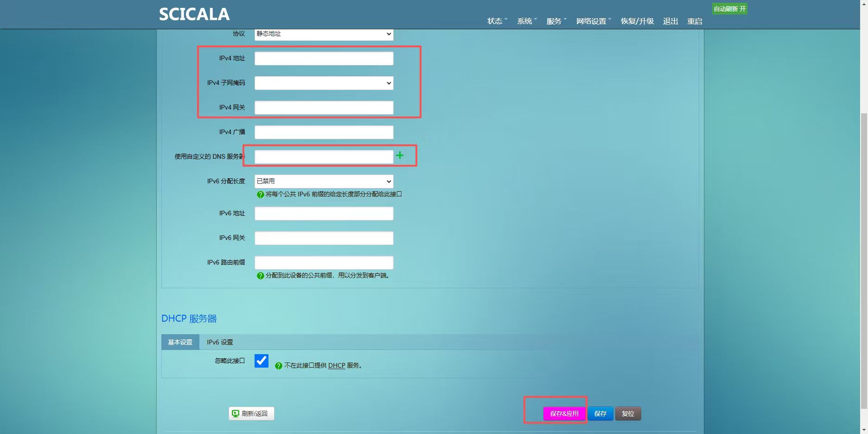868x434 pixels.
Task: Click the SCICALA logo
Action: click(194, 14)
